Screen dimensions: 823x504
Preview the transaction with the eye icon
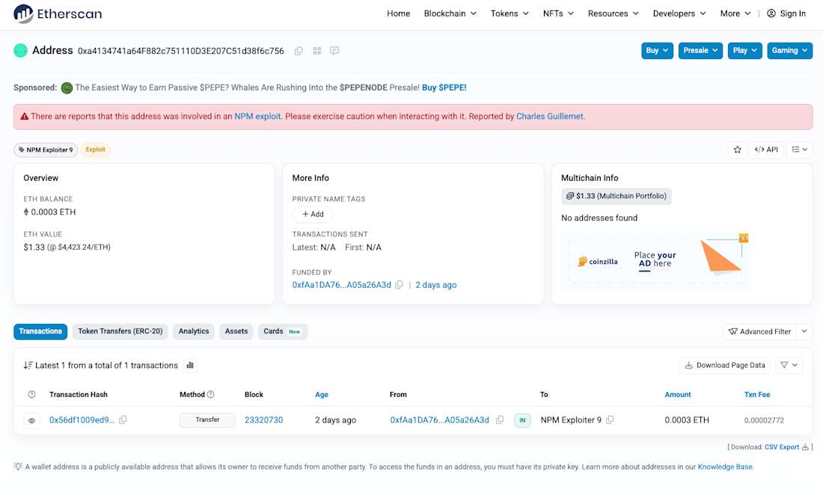[x=31, y=420]
